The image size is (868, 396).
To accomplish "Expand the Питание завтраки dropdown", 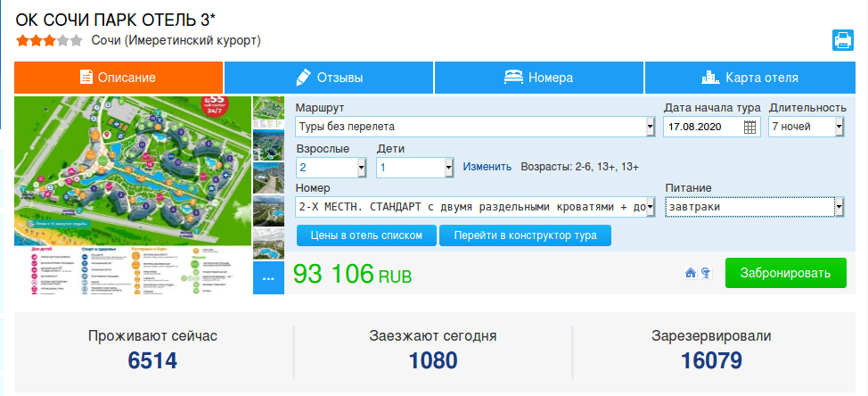I will pyautogui.click(x=755, y=207).
